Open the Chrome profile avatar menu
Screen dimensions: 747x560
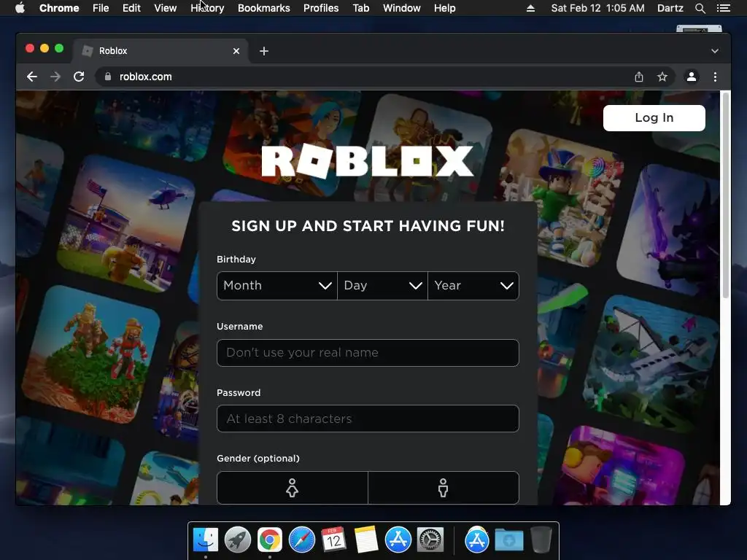(692, 77)
